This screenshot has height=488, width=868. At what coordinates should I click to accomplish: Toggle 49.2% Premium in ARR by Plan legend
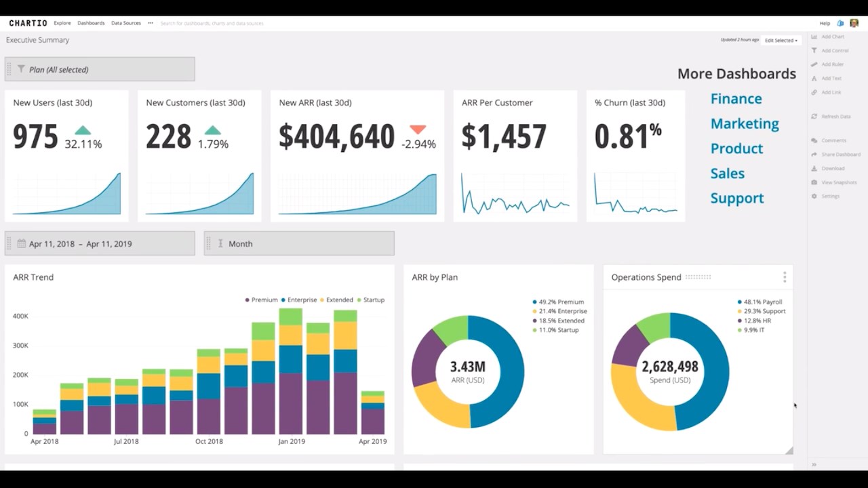coord(557,302)
